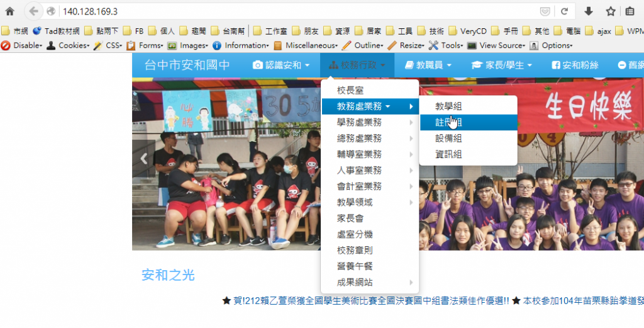Expand the 總務處業務 submenu
The image size is (644, 328).
tap(370, 139)
